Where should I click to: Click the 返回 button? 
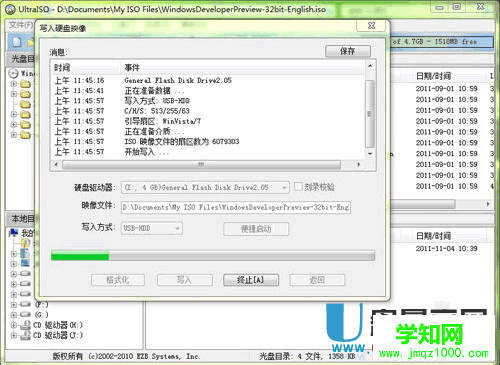coord(317,280)
